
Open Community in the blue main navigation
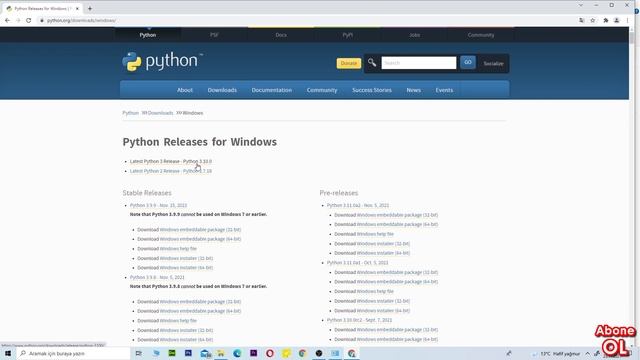322,90
